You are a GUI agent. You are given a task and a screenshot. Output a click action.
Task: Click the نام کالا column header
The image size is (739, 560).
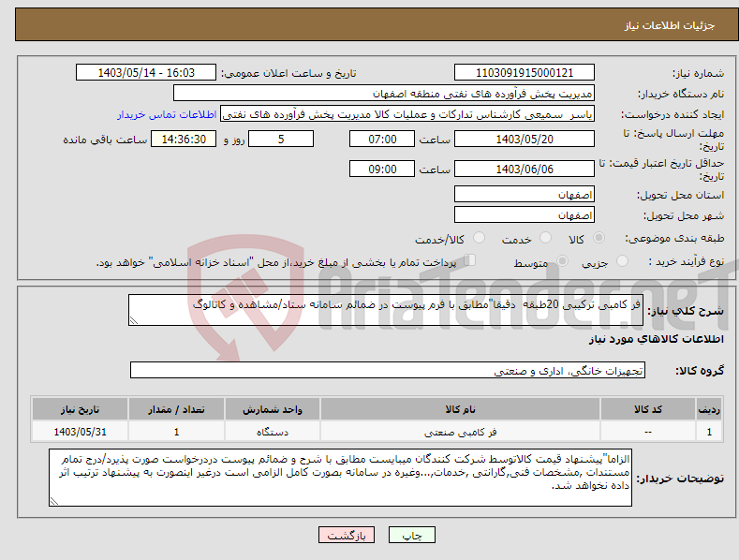(x=460, y=409)
